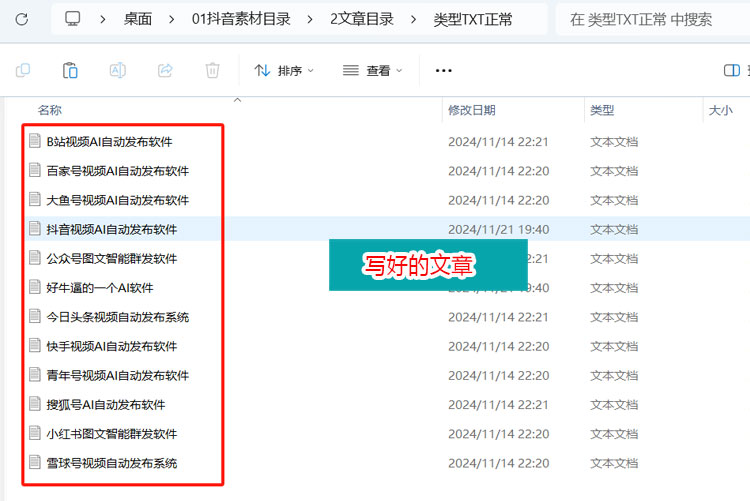Click the Rename icon in the toolbar

118,70
